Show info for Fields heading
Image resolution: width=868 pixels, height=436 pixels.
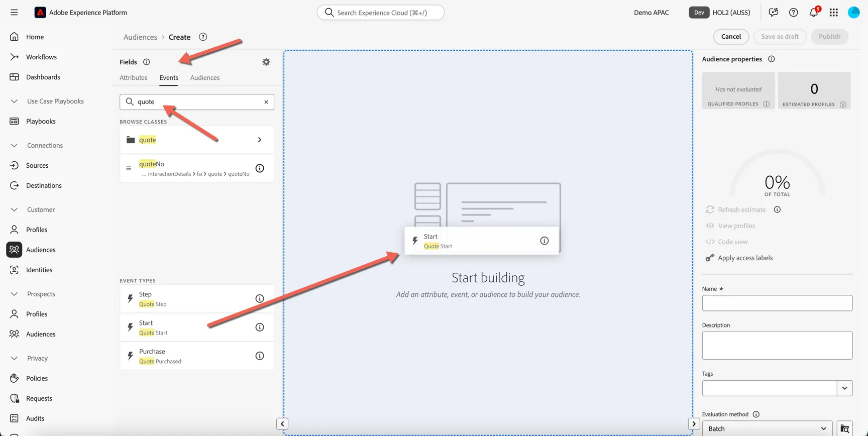point(147,62)
